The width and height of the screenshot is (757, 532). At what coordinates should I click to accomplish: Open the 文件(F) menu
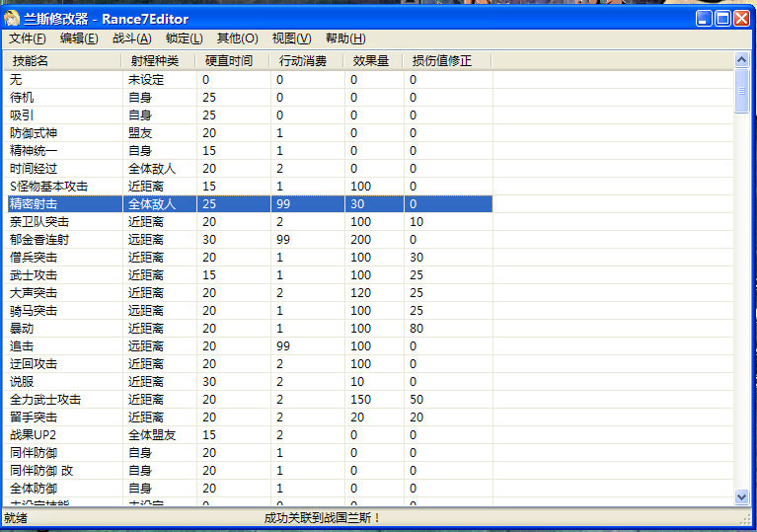coord(28,38)
